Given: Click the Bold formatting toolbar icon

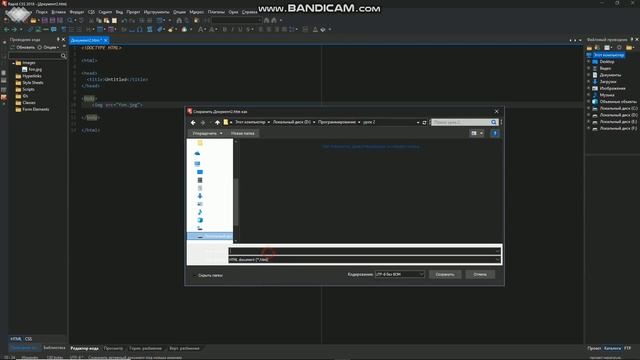Looking at the screenshot, I should click(224, 29).
